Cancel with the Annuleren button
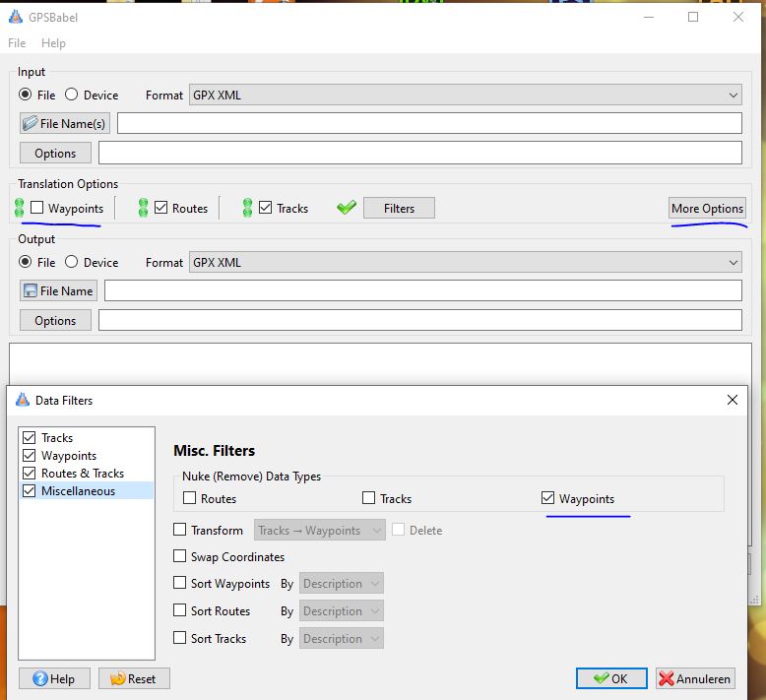Screen dimensions: 766x700 tap(695, 678)
